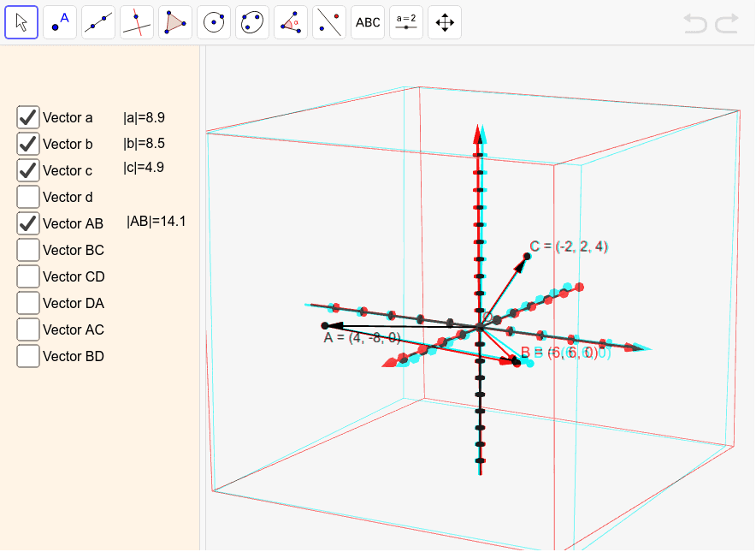Select the Slider a=2 tool
Viewport: 756px width, 552px height.
406,22
